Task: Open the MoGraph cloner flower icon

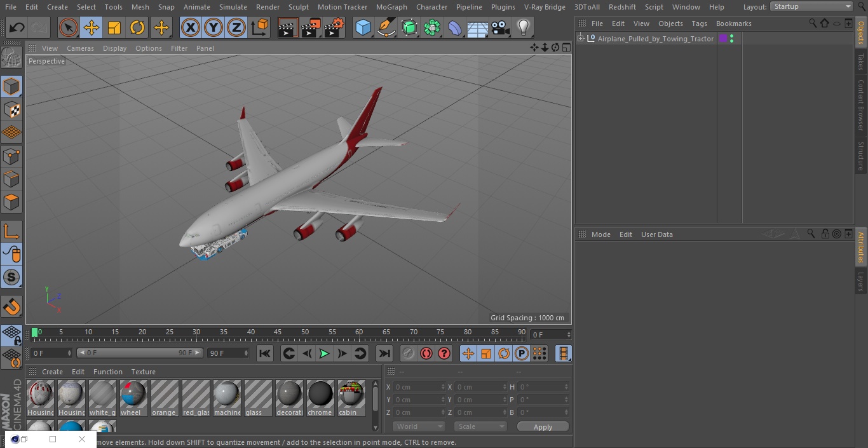Action: click(432, 27)
